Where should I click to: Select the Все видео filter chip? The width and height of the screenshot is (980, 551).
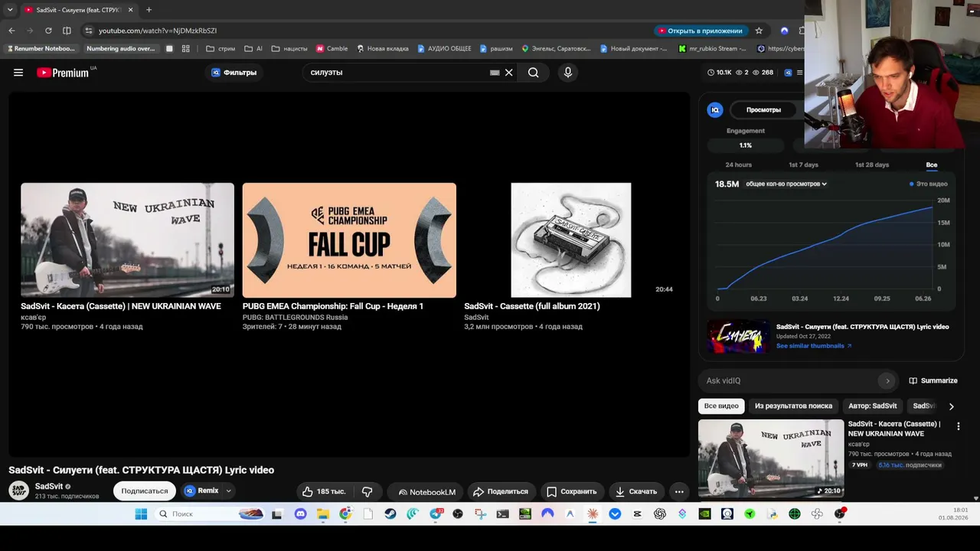coord(721,406)
